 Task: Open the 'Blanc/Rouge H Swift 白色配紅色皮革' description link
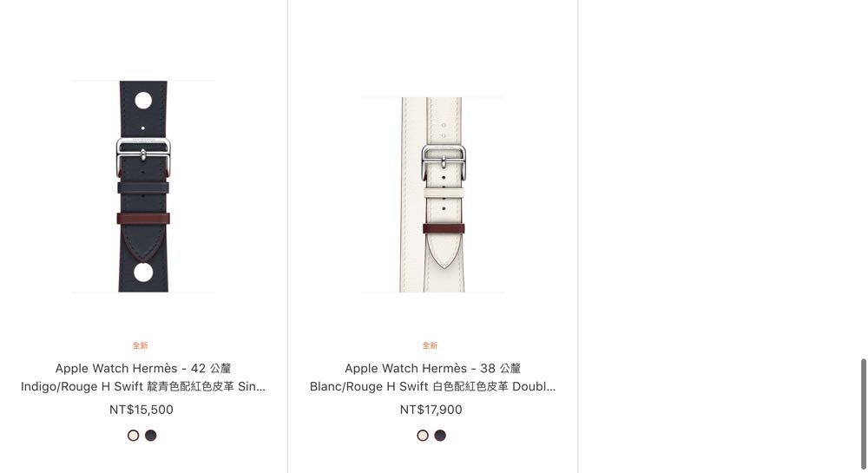tap(433, 387)
